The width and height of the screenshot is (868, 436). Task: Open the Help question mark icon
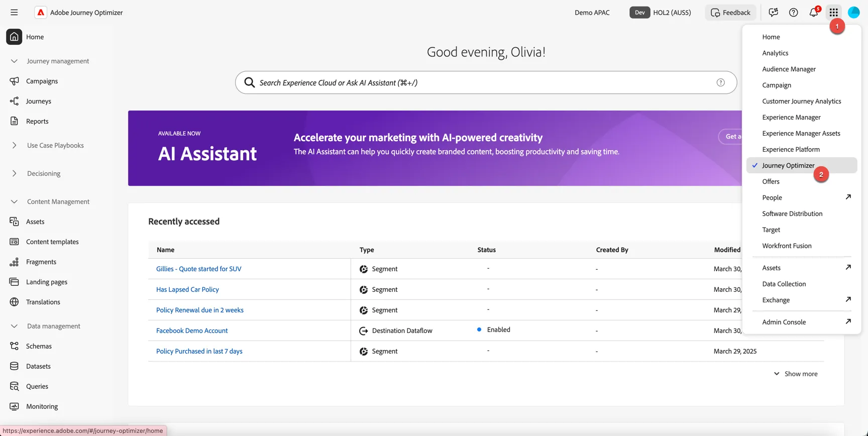tap(794, 13)
